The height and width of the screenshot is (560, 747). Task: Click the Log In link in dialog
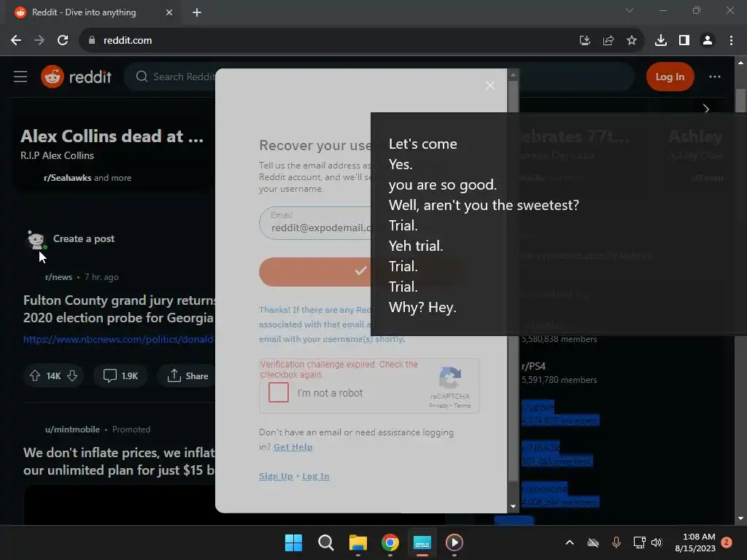pyautogui.click(x=316, y=476)
